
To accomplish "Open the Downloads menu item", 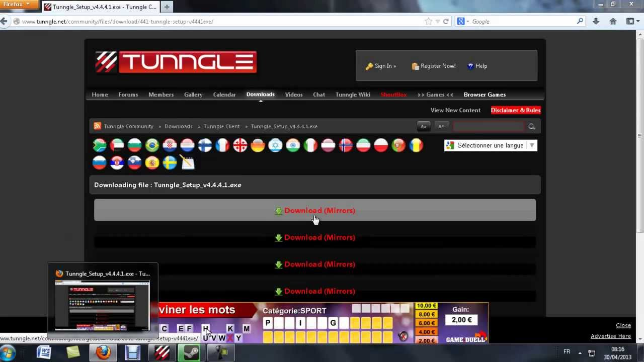I will 261,95.
